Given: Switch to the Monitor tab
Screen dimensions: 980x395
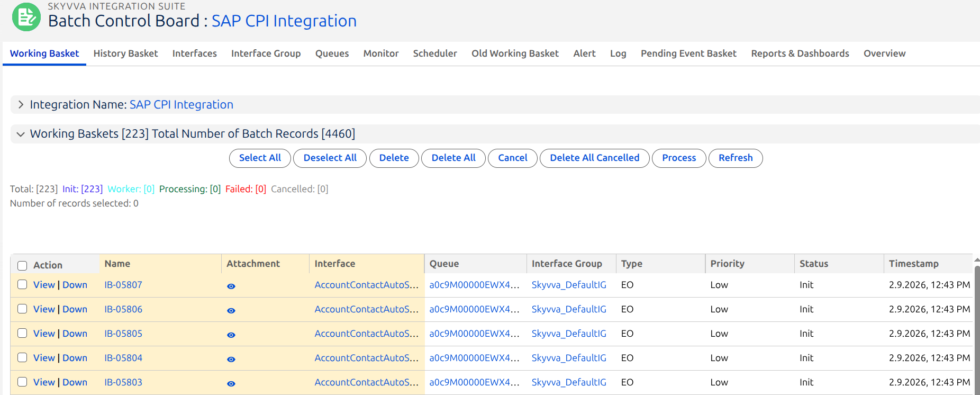Looking at the screenshot, I should click(381, 53).
